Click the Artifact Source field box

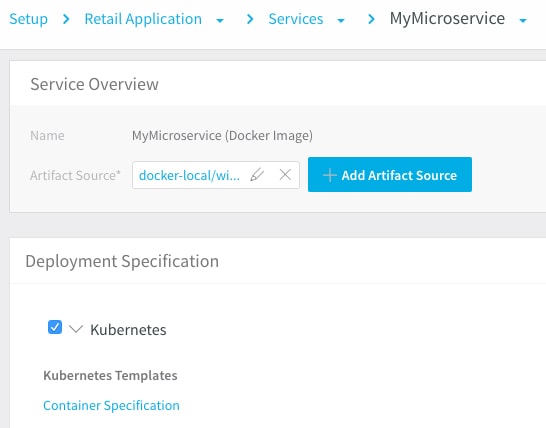pos(216,175)
